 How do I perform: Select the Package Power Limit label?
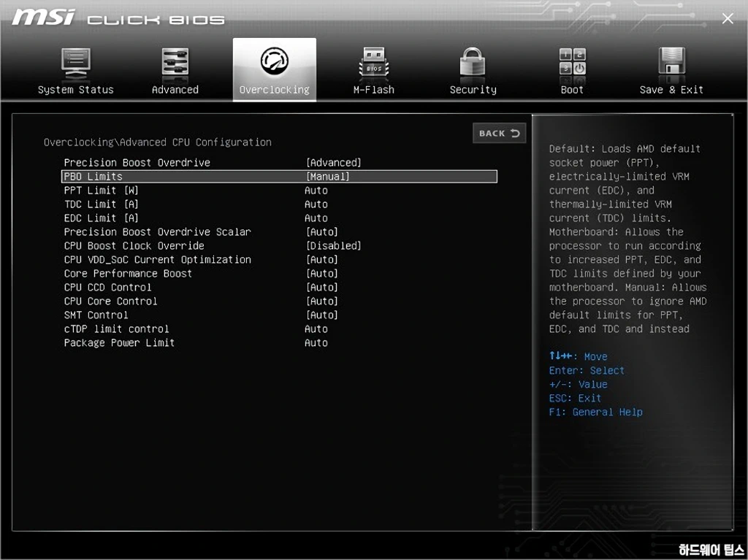119,342
